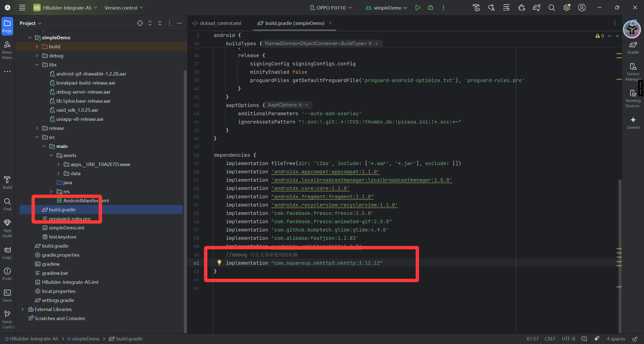Click the Project panel vertical scrollbar
644x344 pixels.
pos(185,201)
